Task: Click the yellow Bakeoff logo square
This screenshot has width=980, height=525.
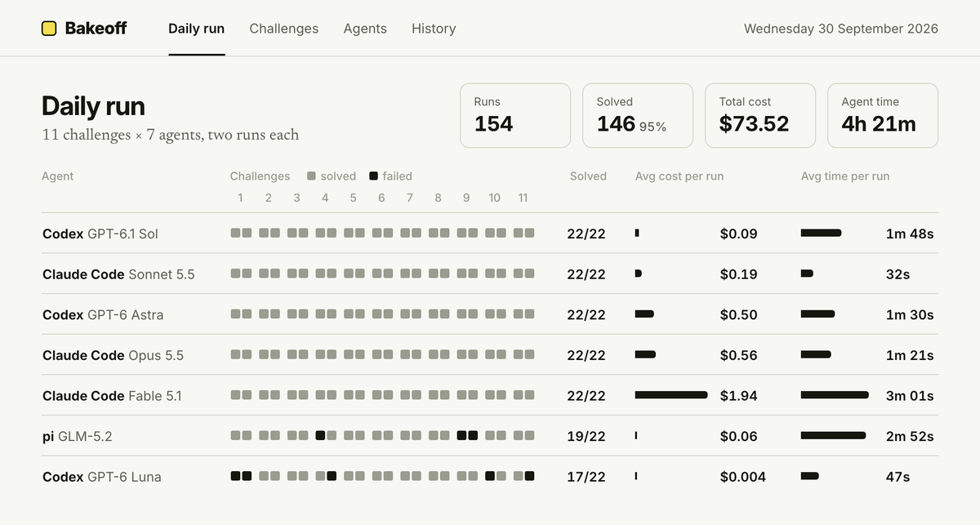Action: 49,29
